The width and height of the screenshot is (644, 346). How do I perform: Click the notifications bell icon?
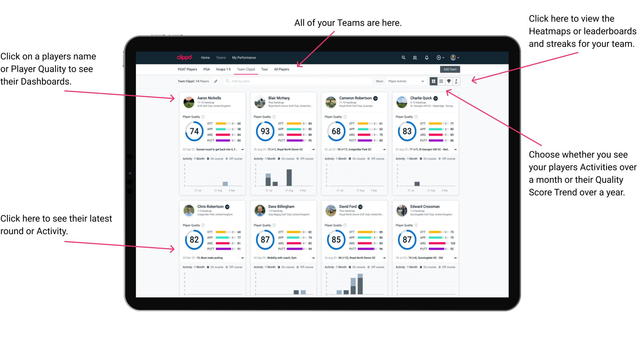coord(427,57)
